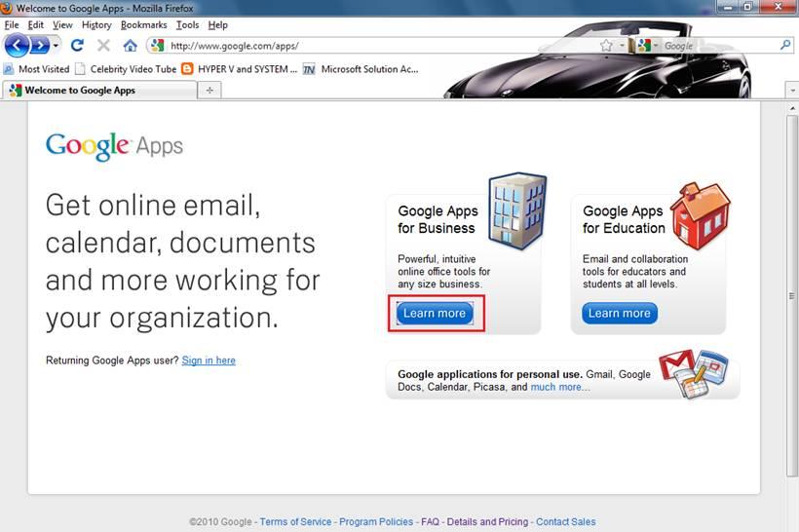This screenshot has height=532, width=799.
Task: Go to the Home page icon
Action: [x=131, y=46]
